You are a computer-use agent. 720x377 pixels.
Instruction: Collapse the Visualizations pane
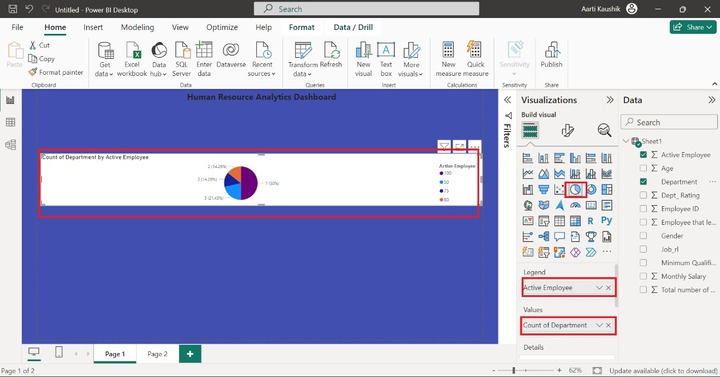click(x=610, y=100)
